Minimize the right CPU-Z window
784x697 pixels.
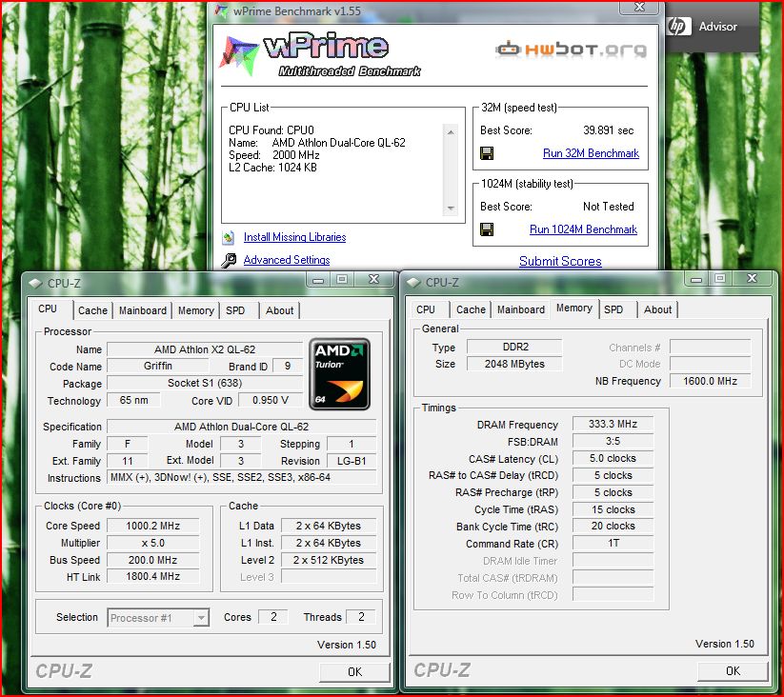[x=695, y=279]
